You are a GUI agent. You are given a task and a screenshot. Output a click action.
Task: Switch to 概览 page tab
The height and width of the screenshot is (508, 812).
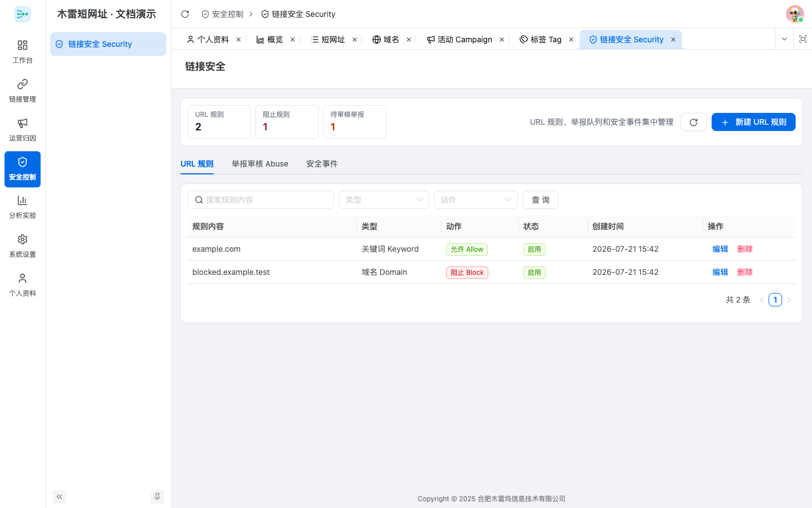(270, 40)
